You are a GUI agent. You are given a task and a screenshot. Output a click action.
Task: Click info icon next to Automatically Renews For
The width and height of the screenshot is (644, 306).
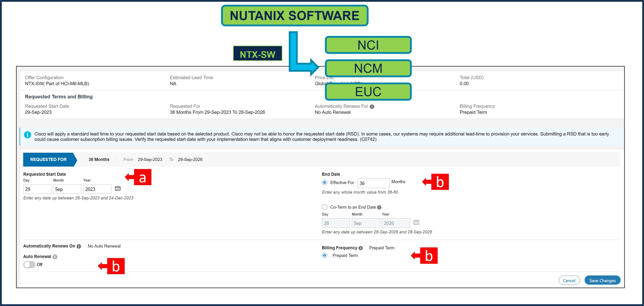(x=372, y=107)
